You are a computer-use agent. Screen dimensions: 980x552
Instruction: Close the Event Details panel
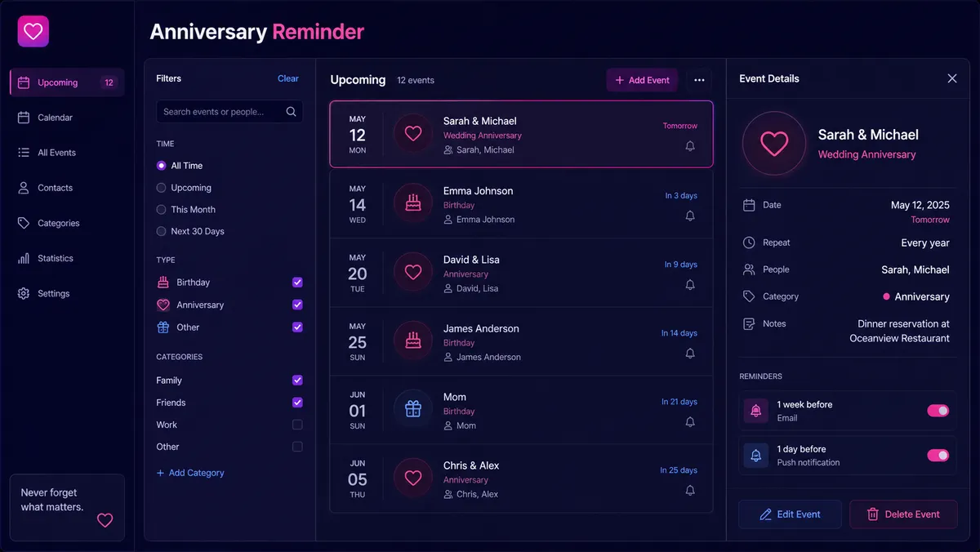[952, 78]
